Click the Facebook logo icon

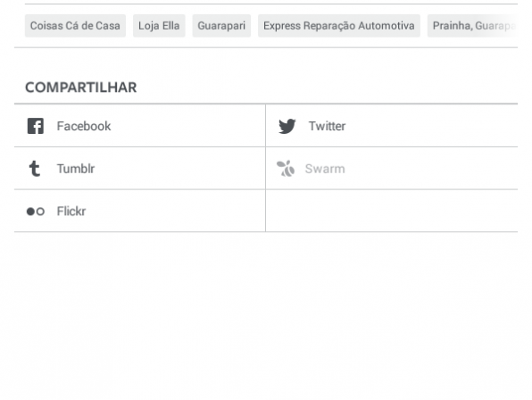[x=36, y=126]
